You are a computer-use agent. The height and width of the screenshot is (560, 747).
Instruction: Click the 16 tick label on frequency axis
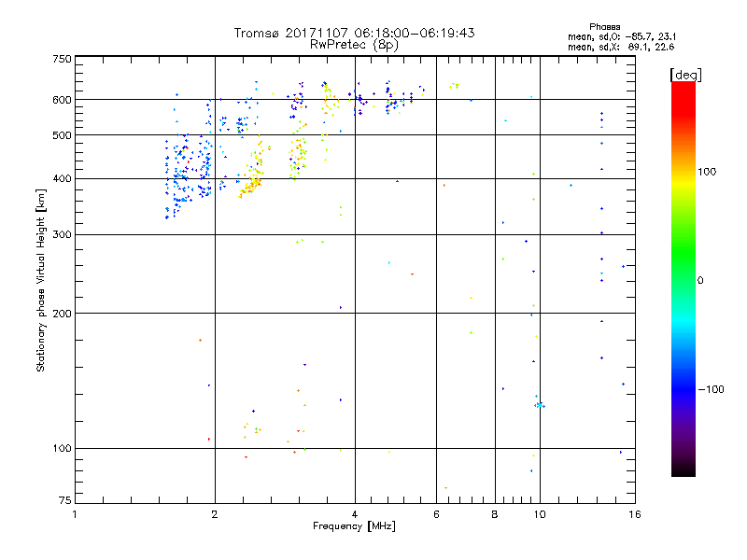point(634,513)
